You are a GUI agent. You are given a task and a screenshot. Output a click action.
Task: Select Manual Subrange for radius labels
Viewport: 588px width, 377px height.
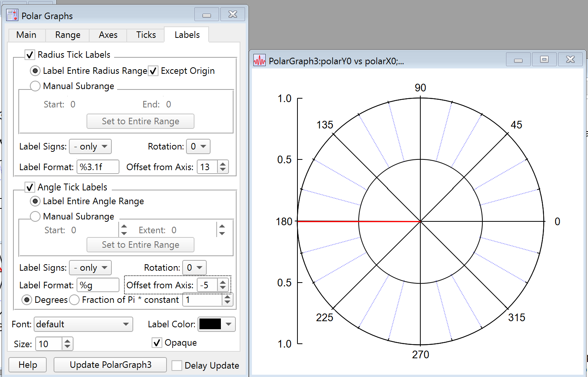click(x=35, y=86)
